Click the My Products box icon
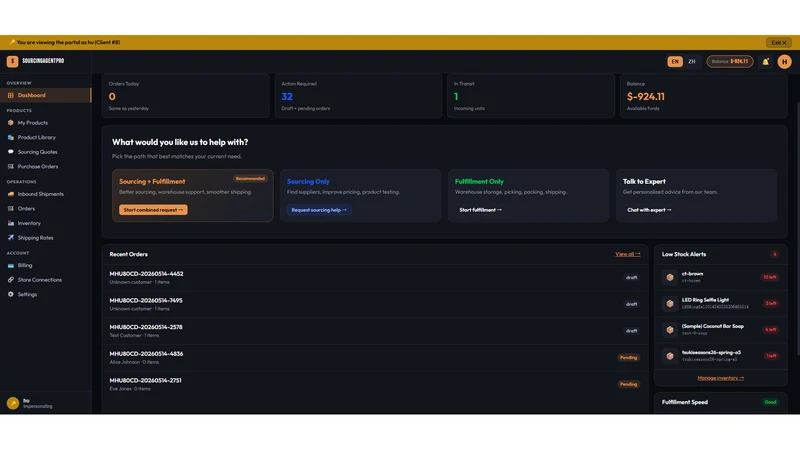The width and height of the screenshot is (800, 450). 11,123
